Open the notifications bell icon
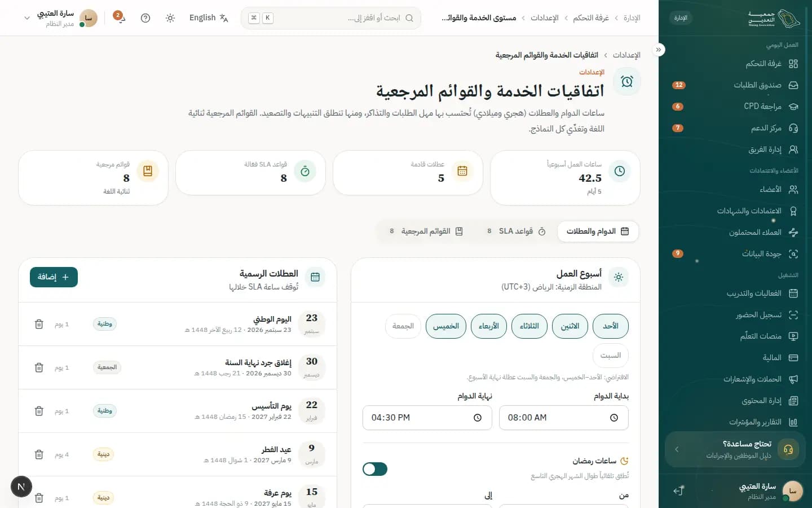 pyautogui.click(x=120, y=18)
